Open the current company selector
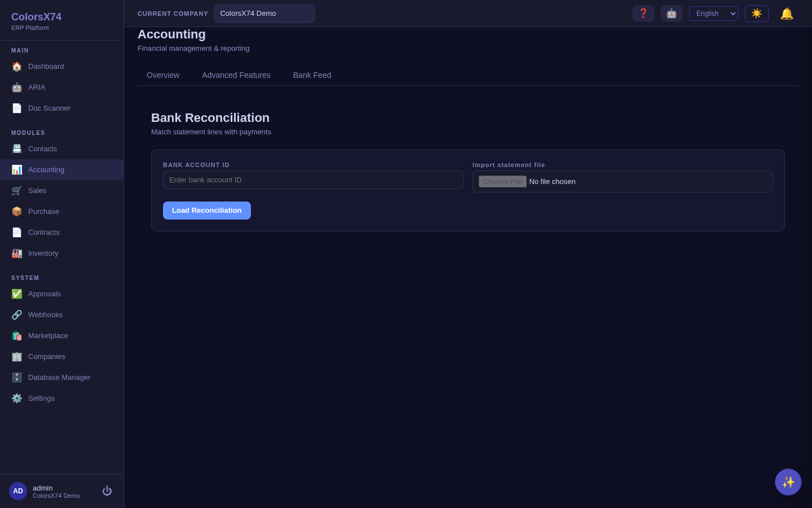 click(x=264, y=14)
